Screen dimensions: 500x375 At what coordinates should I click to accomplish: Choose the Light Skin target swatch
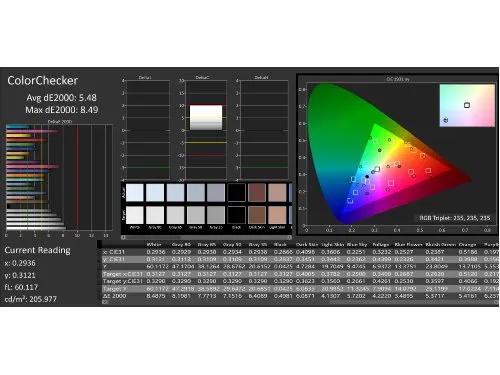click(277, 215)
